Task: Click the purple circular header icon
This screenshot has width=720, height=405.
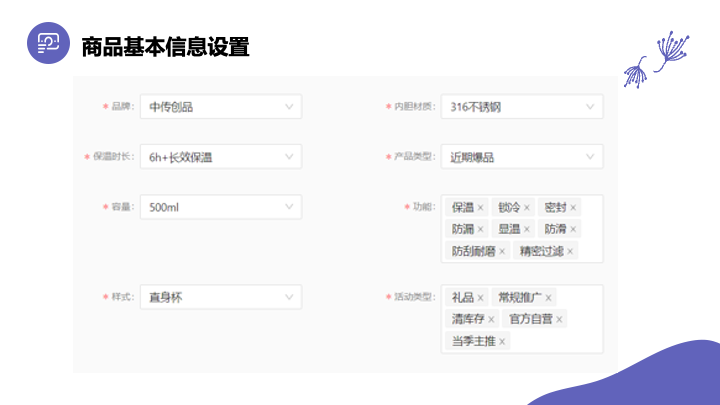Action: (48, 43)
